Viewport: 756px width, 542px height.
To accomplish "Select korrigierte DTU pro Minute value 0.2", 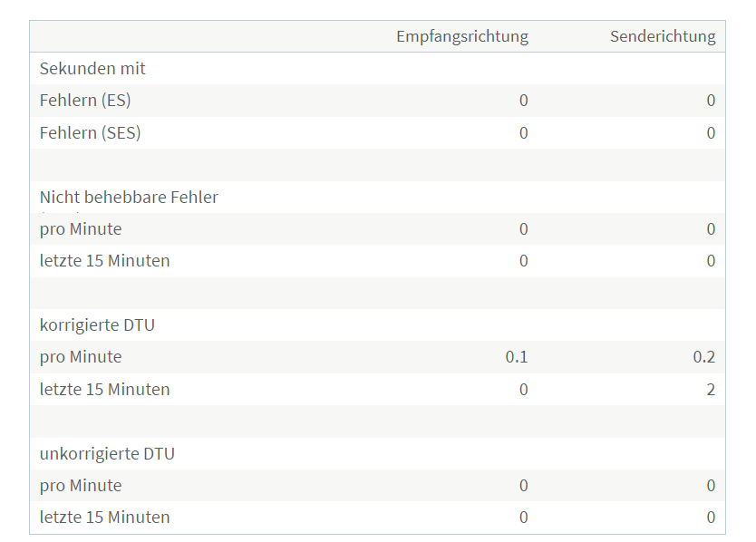I will click(x=704, y=357).
